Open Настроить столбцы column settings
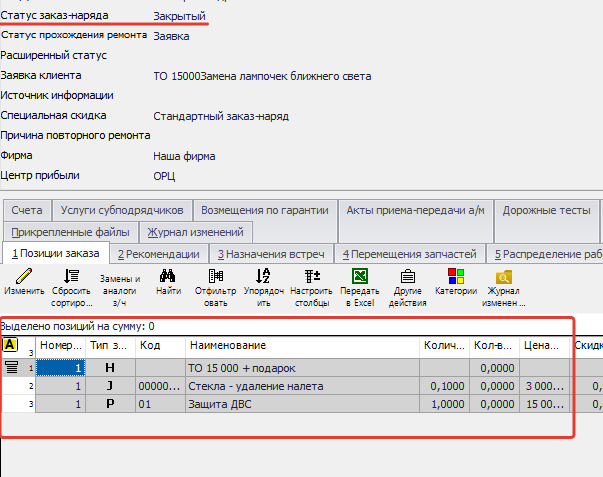The height and width of the screenshot is (477, 603). 311,276
